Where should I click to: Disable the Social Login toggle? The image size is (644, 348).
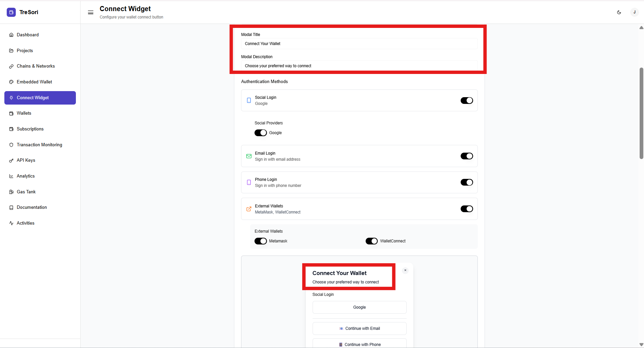pos(466,101)
